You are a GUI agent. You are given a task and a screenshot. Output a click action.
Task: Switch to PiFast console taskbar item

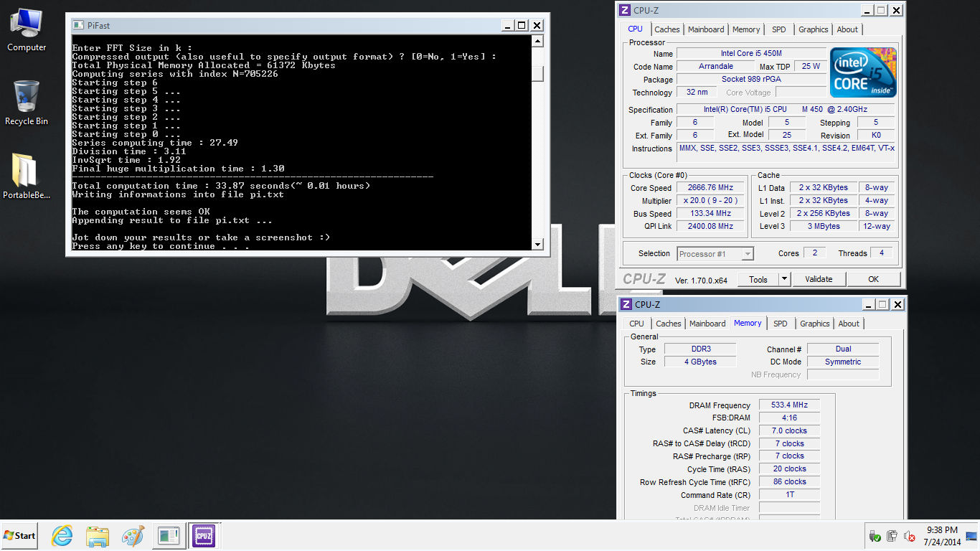[168, 535]
